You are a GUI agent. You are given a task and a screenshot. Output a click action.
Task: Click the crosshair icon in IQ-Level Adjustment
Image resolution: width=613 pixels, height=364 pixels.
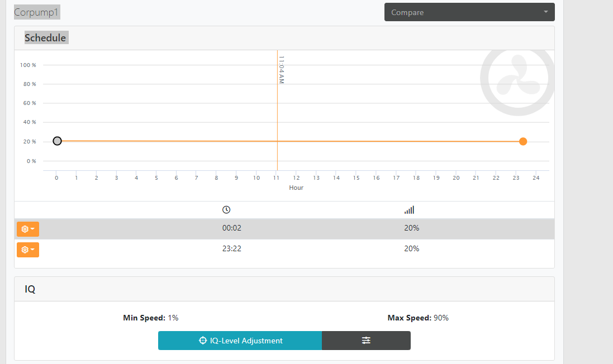click(x=202, y=340)
